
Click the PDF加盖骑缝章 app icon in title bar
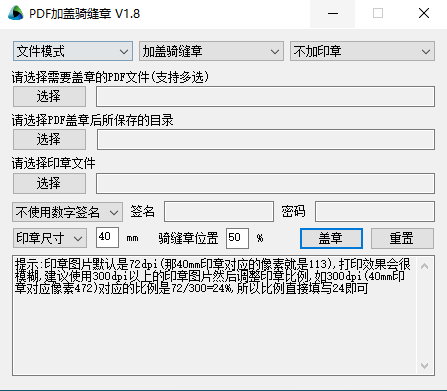[16, 14]
